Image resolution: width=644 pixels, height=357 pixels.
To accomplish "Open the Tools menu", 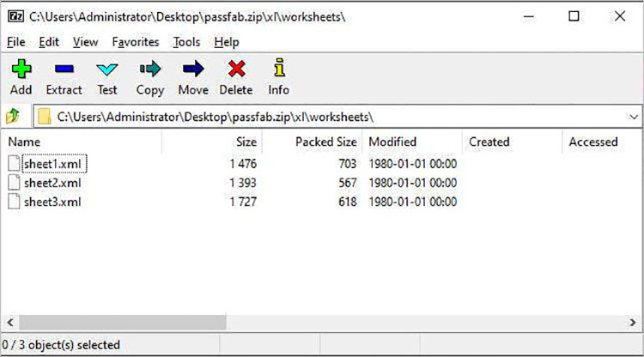I will [186, 42].
